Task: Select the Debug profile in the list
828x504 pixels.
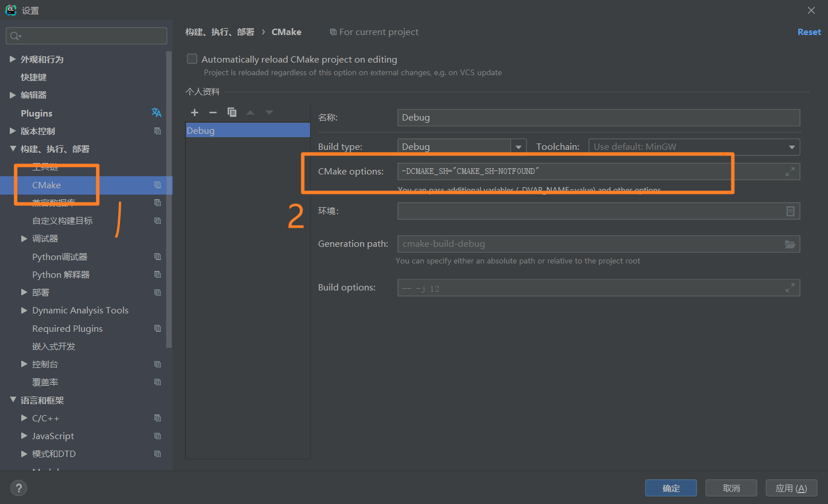Action: coord(247,130)
